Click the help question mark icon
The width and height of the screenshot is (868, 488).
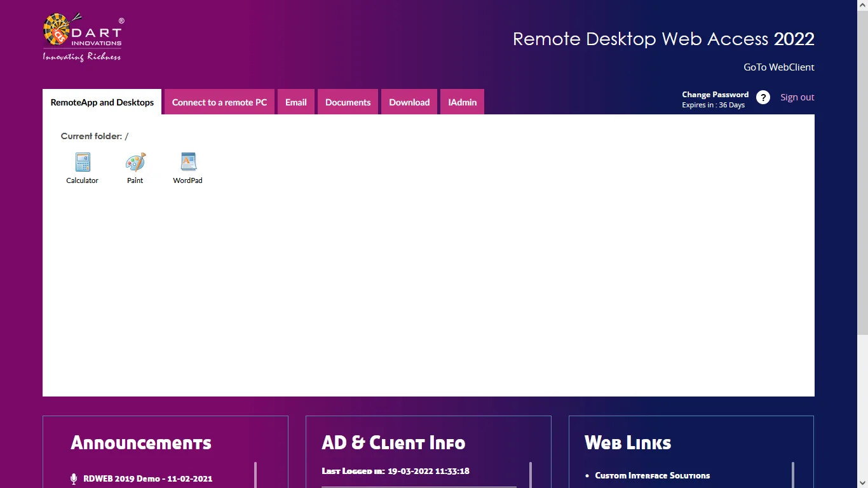pos(763,97)
